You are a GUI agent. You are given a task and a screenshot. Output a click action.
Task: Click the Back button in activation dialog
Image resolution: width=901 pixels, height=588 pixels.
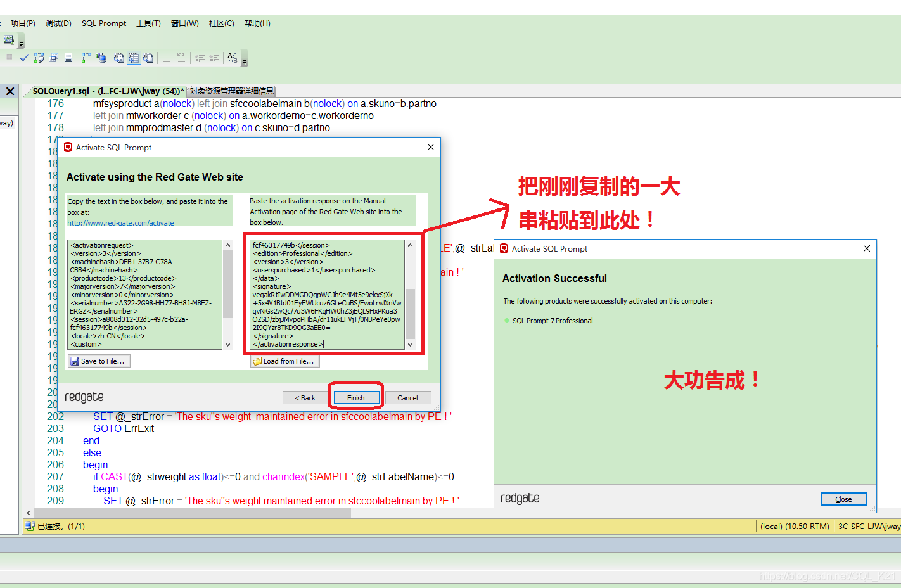tap(305, 398)
